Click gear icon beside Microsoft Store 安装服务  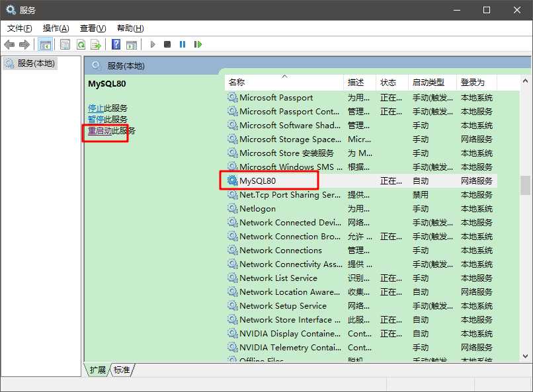coord(233,153)
